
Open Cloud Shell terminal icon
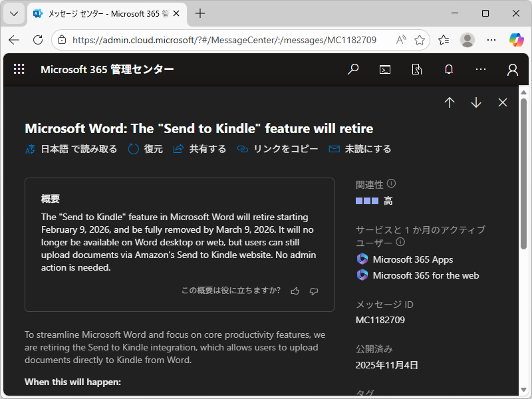coord(385,70)
